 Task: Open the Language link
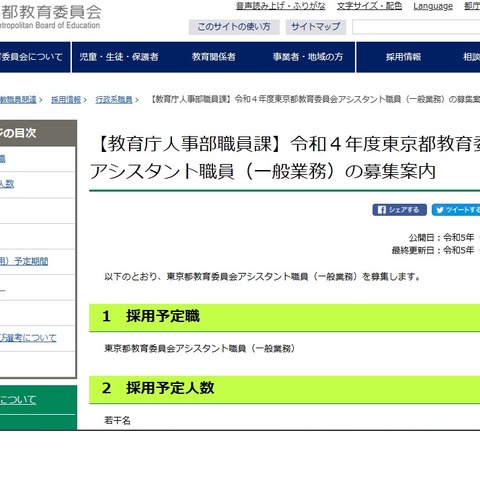tap(433, 6)
